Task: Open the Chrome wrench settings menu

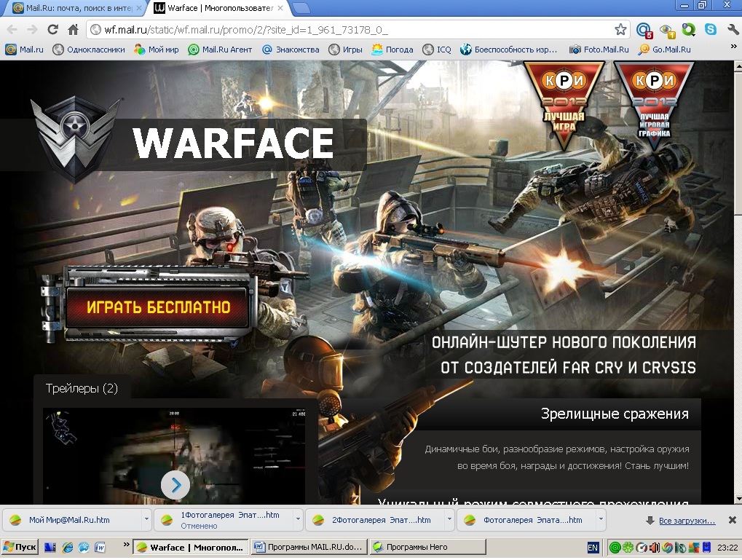Action: point(732,30)
